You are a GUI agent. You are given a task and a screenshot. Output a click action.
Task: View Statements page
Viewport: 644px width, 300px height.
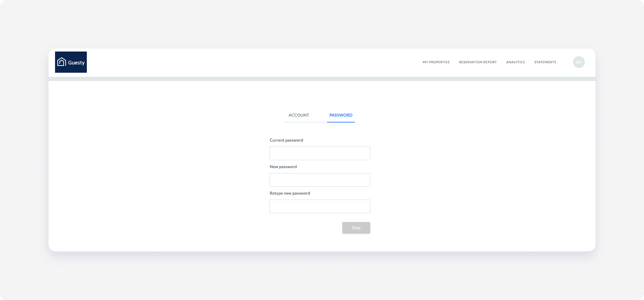(x=545, y=62)
